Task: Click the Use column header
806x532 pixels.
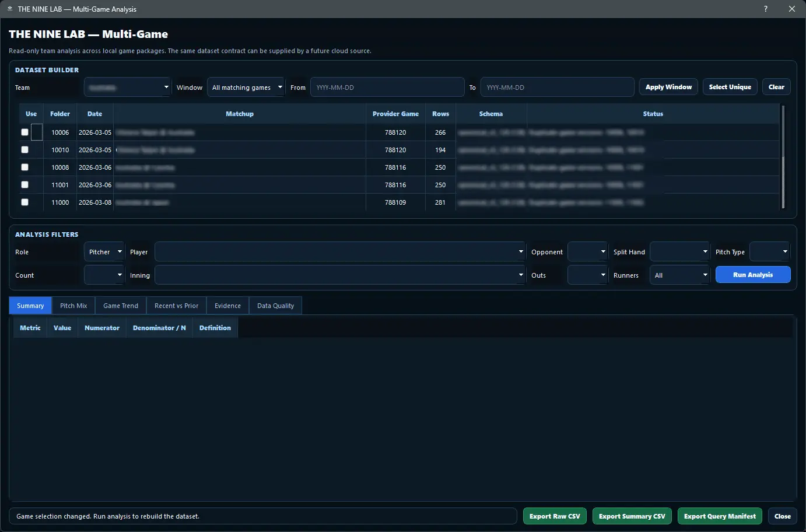Action: pyautogui.click(x=31, y=114)
